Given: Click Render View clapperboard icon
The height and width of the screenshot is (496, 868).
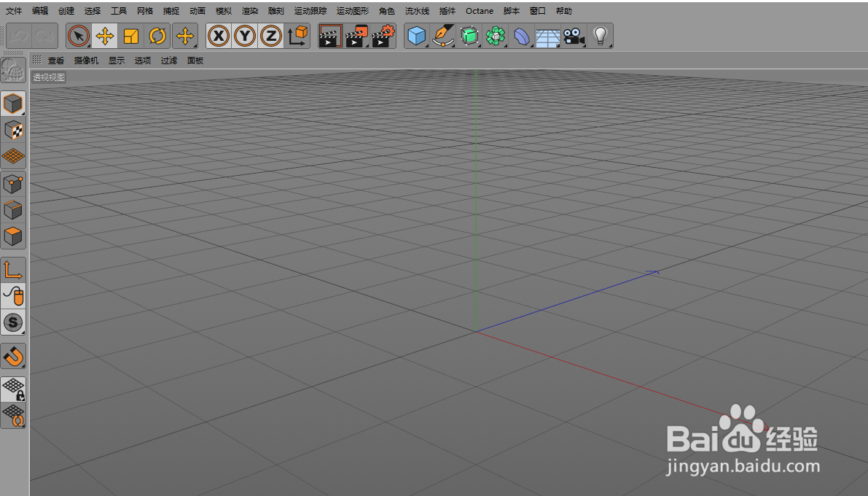Looking at the screenshot, I should point(330,36).
